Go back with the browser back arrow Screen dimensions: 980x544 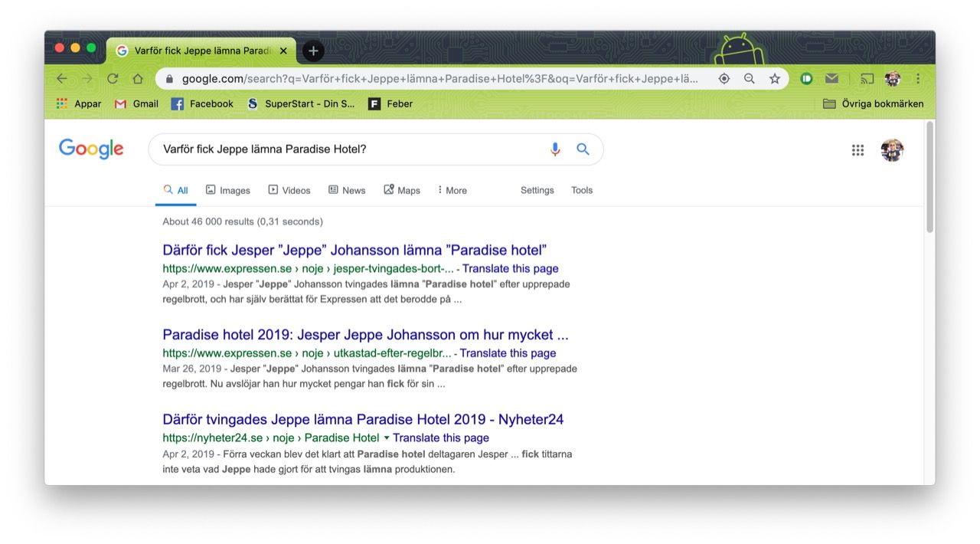pos(62,78)
